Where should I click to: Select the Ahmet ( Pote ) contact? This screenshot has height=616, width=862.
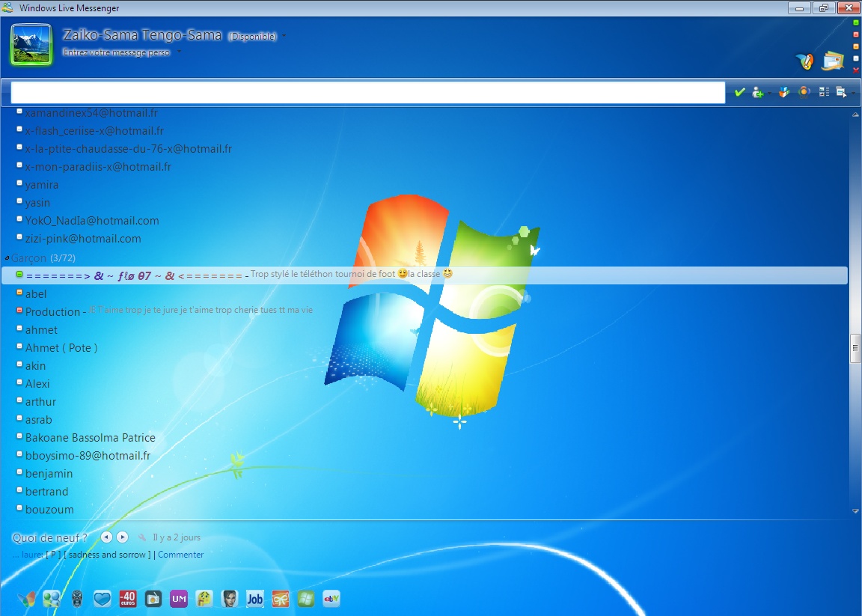pyautogui.click(x=61, y=347)
